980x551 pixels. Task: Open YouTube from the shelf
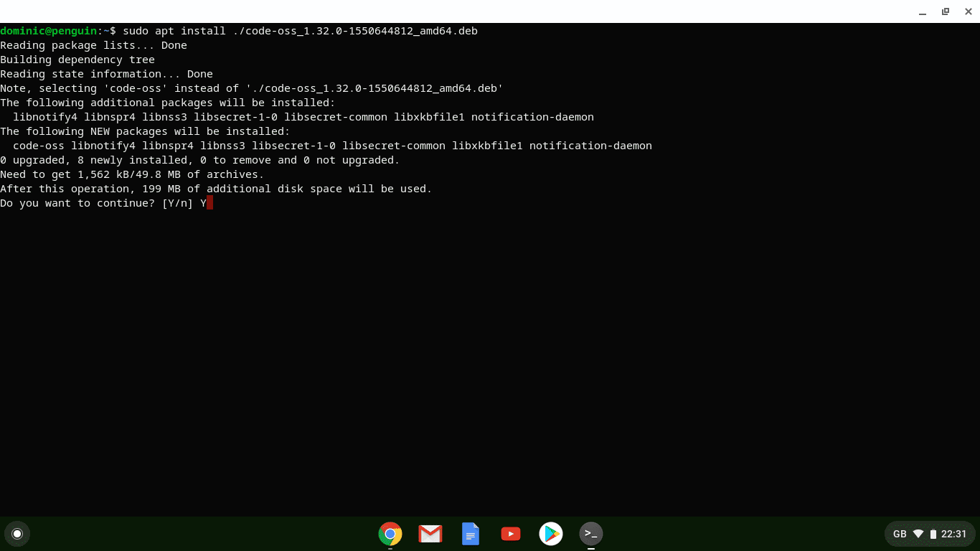click(510, 534)
